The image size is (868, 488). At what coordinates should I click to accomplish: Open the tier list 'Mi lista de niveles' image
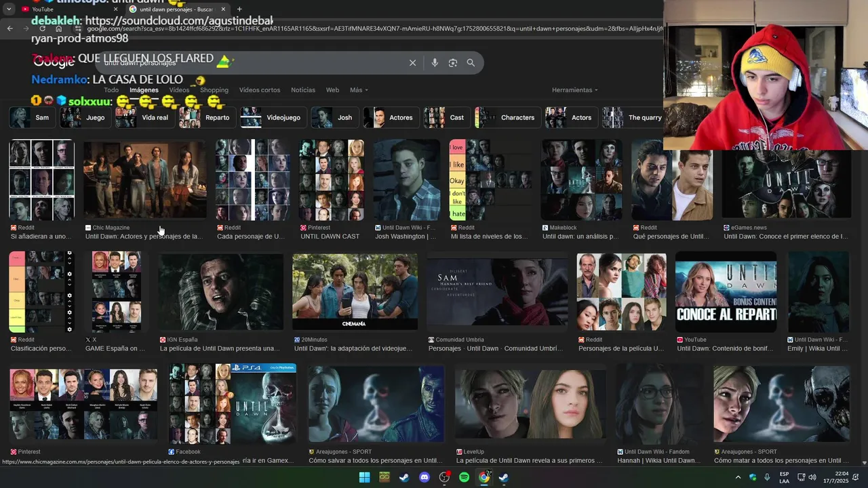490,180
